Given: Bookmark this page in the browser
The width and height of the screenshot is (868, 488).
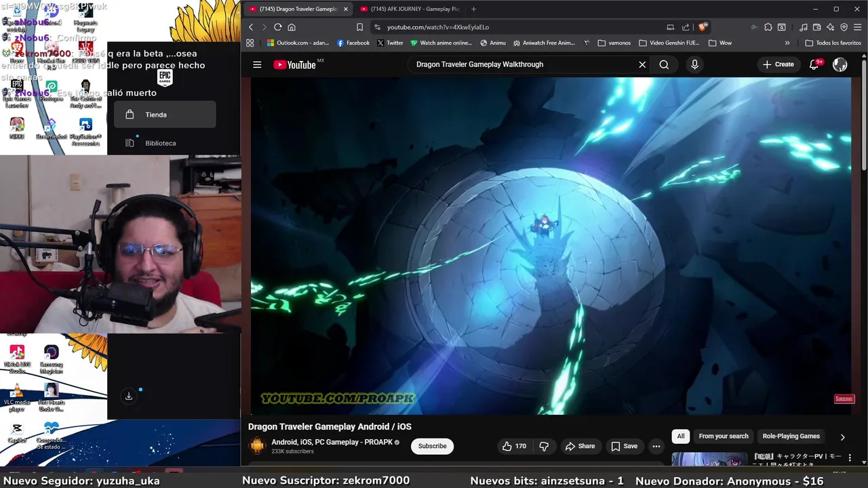Looking at the screenshot, I should pos(359,27).
